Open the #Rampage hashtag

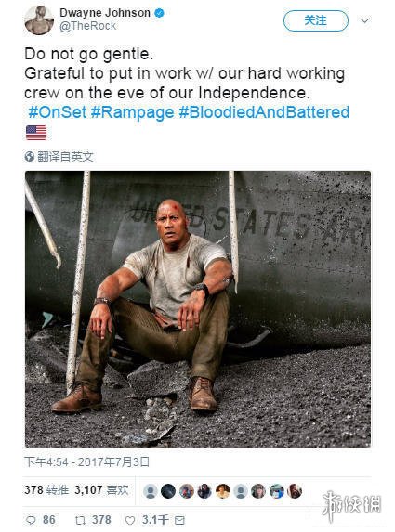click(132, 112)
